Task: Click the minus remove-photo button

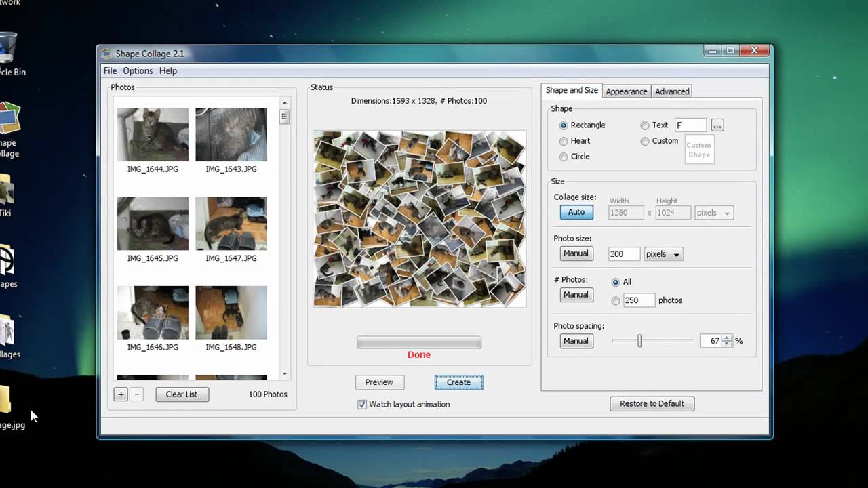Action: (136, 394)
